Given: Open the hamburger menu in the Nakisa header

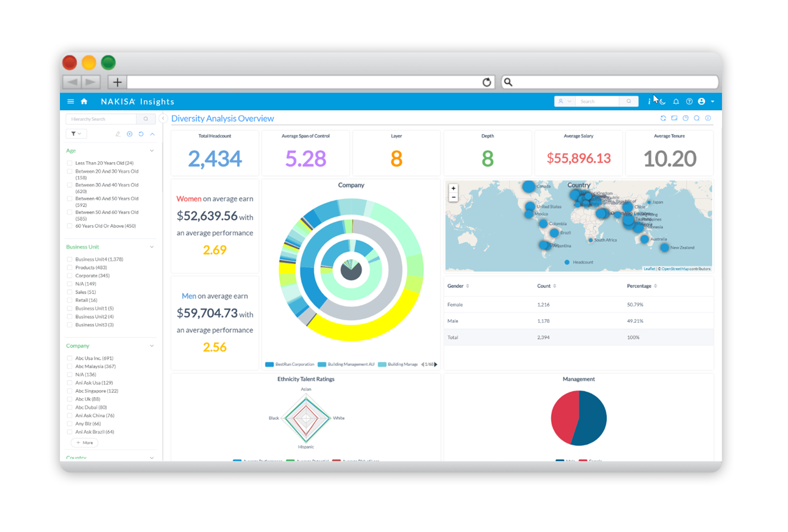Looking at the screenshot, I should [71, 102].
